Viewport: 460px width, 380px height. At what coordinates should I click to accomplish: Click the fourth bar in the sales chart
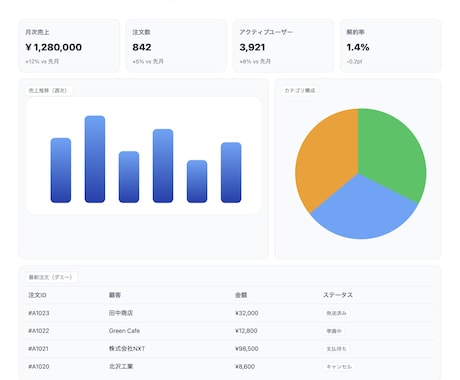click(163, 166)
